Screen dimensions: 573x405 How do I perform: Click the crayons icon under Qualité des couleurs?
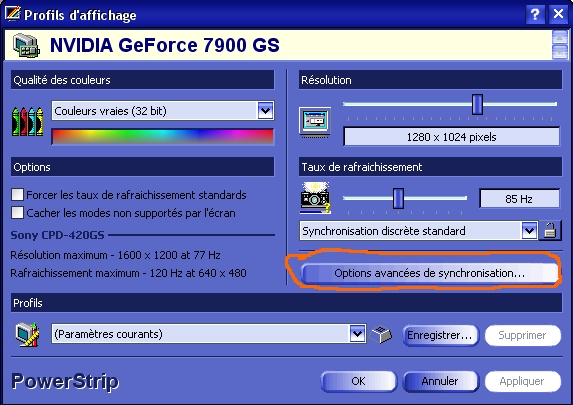point(27,122)
